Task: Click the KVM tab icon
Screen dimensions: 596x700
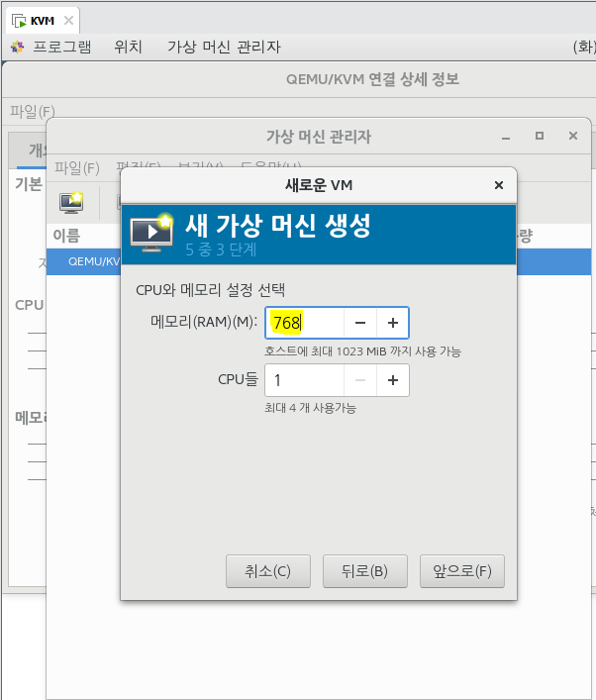Action: (19, 21)
